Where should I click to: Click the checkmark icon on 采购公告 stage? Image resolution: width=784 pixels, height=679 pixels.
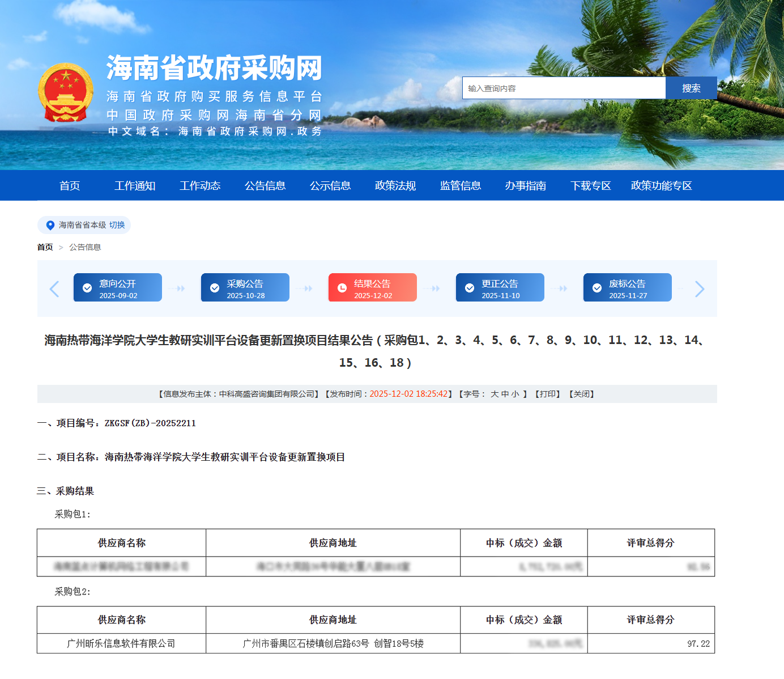214,287
